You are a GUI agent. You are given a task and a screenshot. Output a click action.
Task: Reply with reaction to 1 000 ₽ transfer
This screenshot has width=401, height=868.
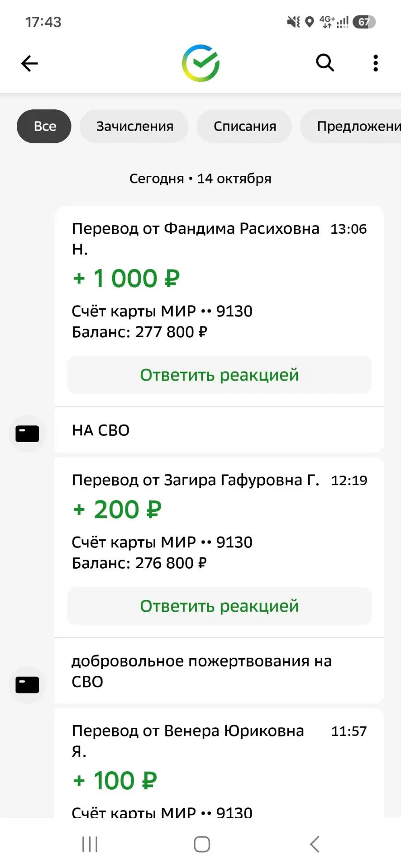coord(219,375)
